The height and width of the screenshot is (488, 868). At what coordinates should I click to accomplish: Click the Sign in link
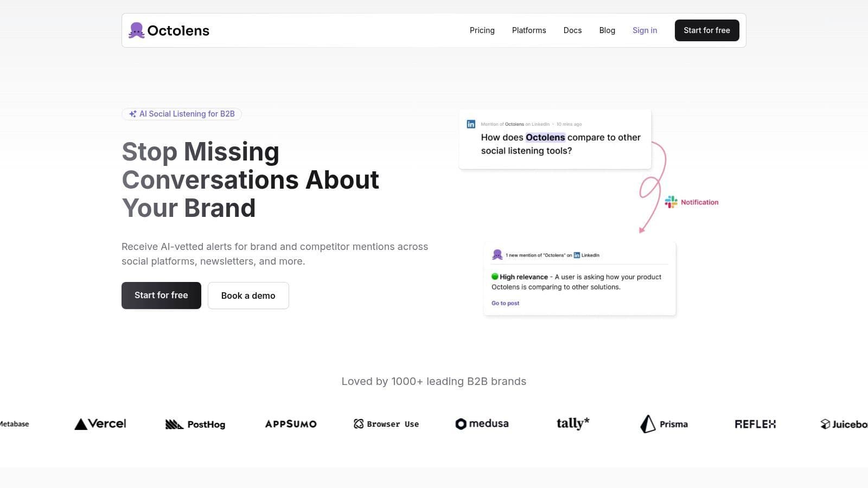644,30
